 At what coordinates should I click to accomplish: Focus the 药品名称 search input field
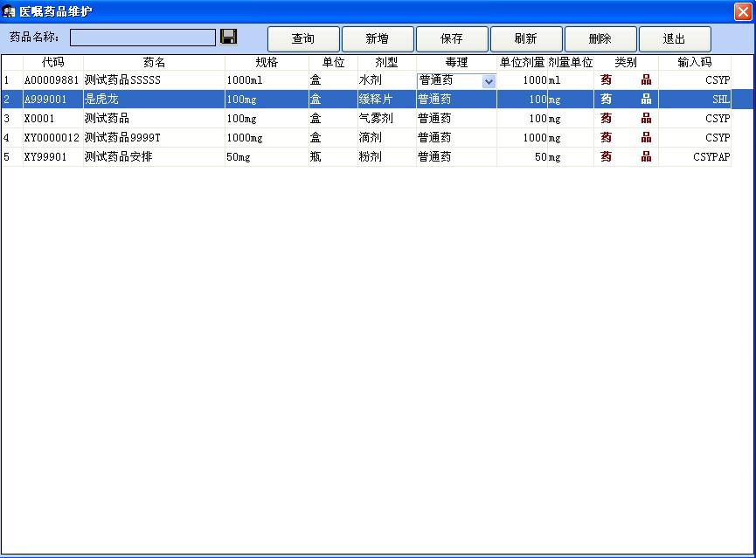point(142,38)
